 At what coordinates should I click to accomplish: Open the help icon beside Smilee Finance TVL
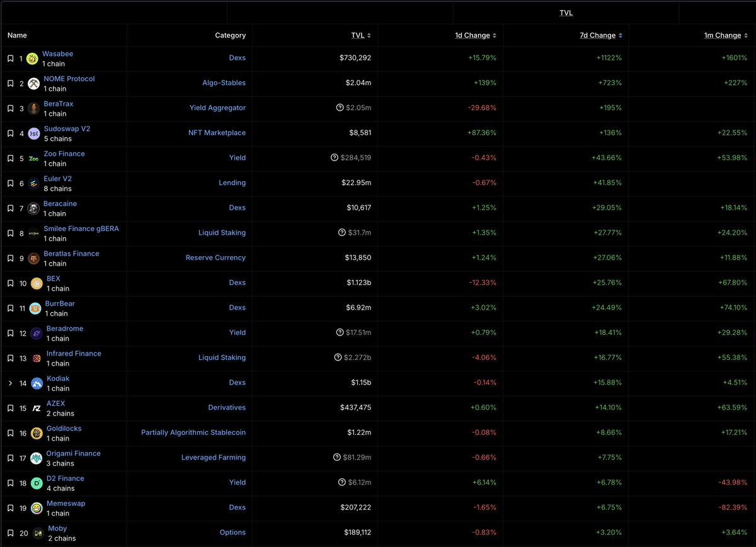tap(342, 232)
